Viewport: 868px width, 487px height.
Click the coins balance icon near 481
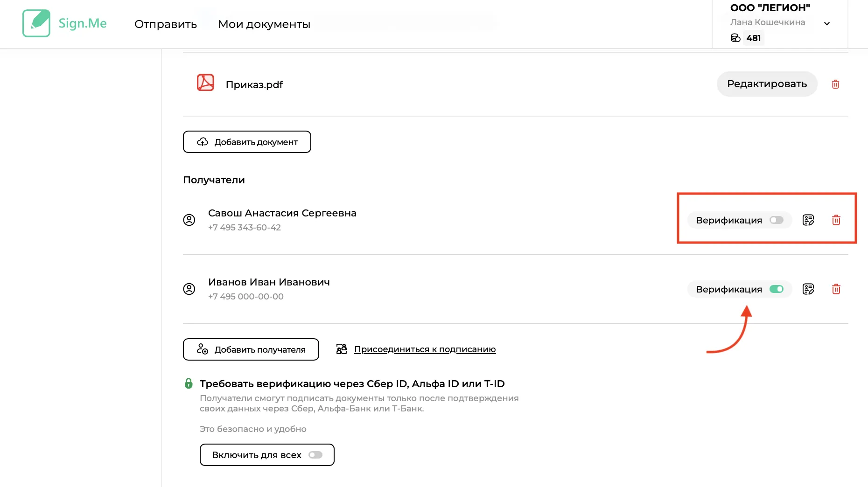[735, 38]
